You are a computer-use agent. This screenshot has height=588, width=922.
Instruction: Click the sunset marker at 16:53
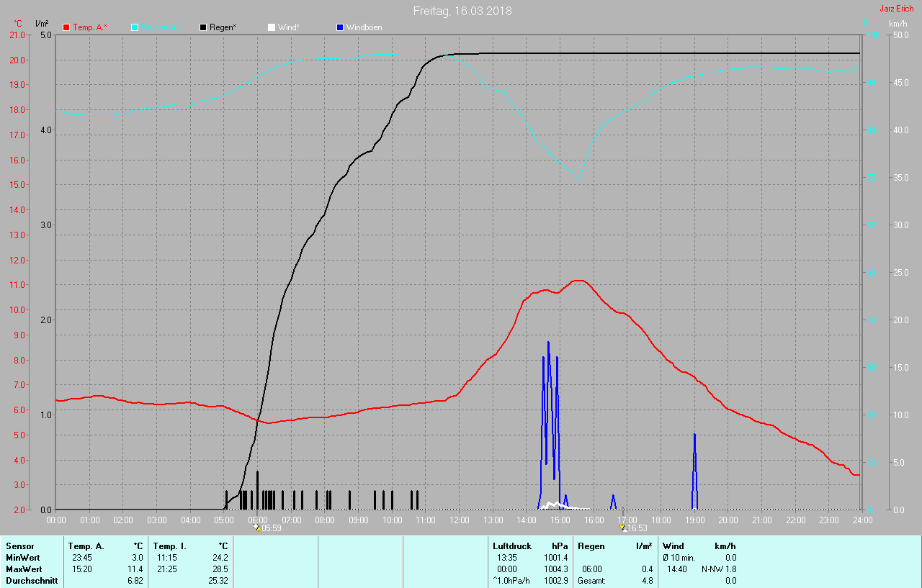tap(623, 528)
